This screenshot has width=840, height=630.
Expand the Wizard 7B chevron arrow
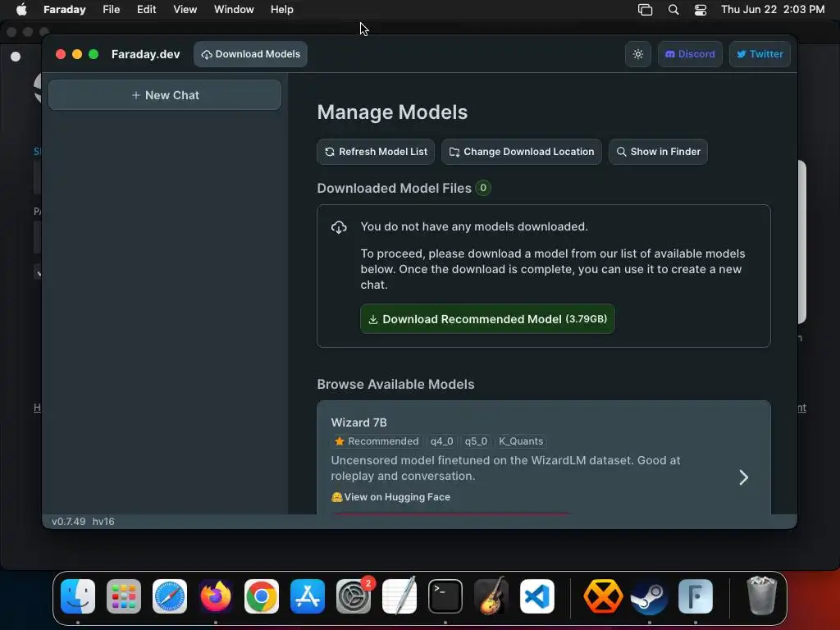(x=743, y=477)
